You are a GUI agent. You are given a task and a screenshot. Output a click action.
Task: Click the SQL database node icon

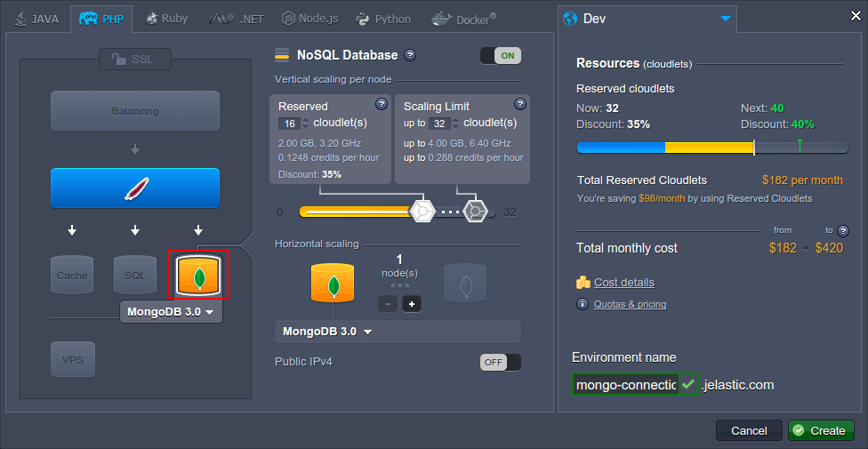pos(135,275)
